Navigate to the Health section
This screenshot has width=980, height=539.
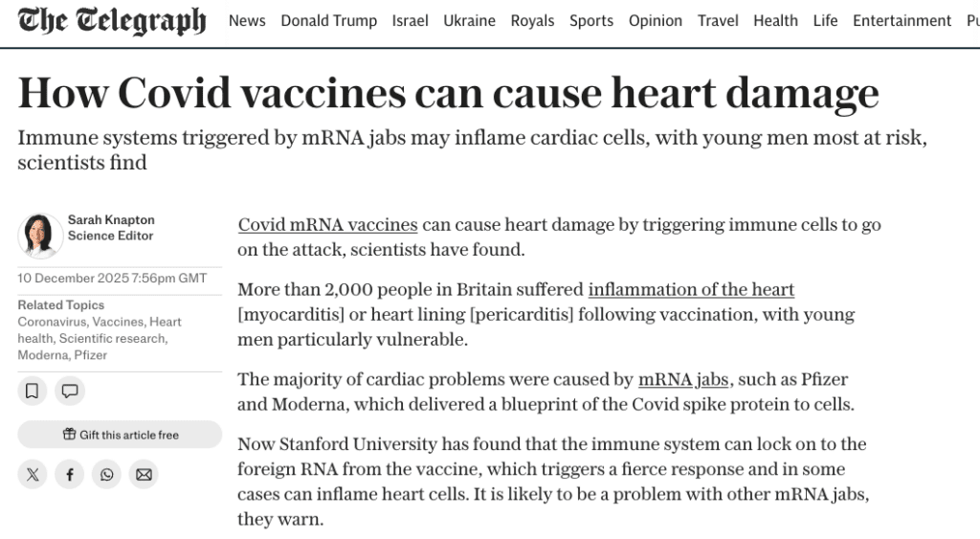coord(775,21)
